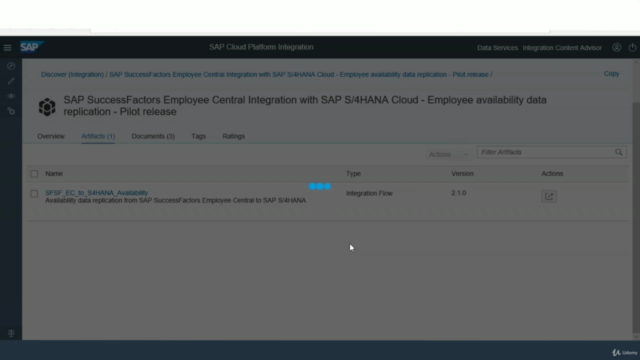Image resolution: width=640 pixels, height=360 pixels.
Task: Click the Availability data replication description text
Action: (x=176, y=200)
